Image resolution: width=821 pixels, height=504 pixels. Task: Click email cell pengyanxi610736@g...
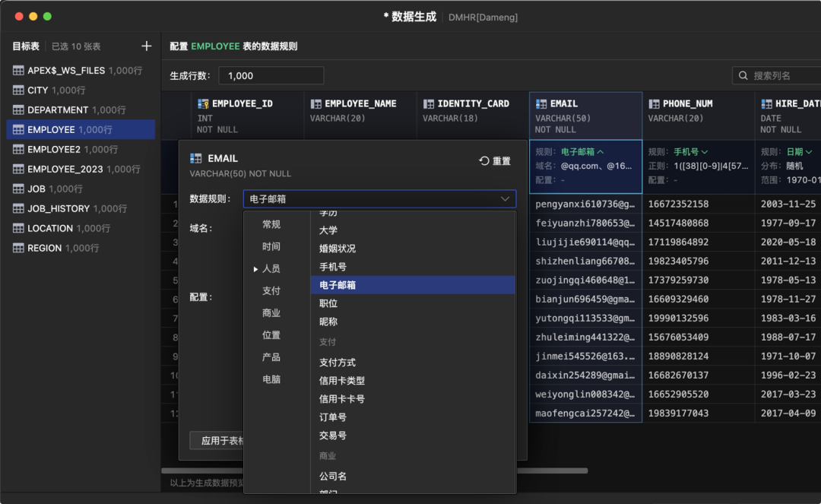click(x=585, y=204)
